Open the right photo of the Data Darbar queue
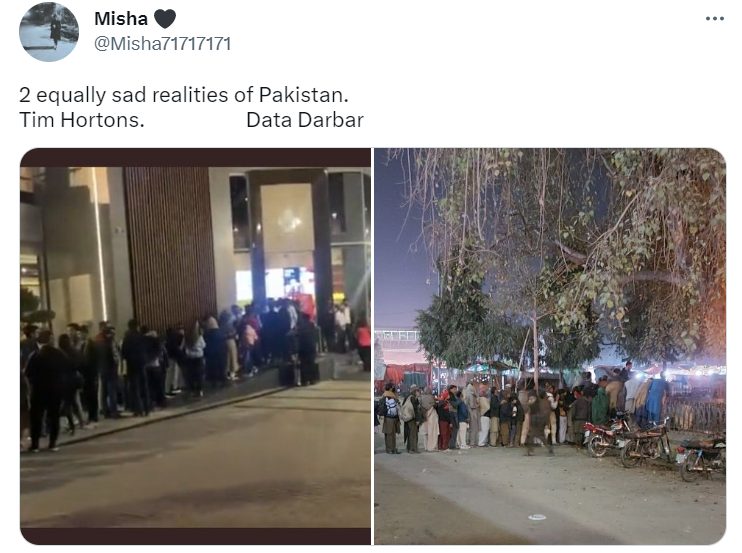742x553 pixels. (x=550, y=346)
